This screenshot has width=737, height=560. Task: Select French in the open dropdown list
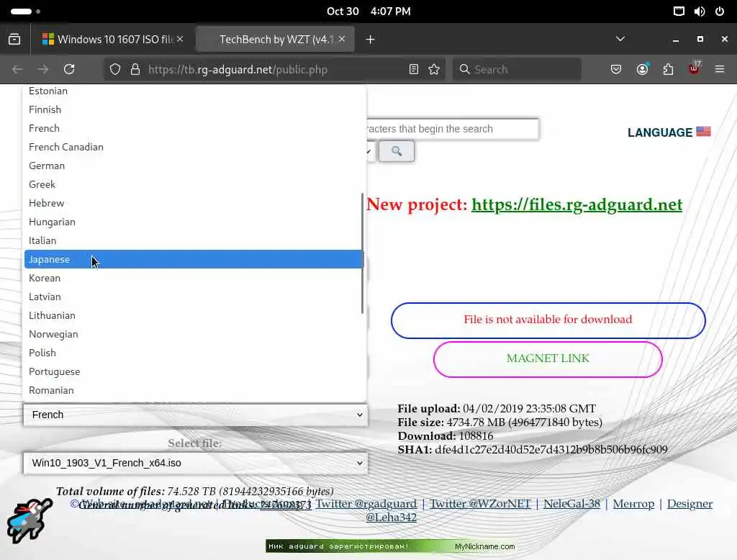pyautogui.click(x=194, y=128)
